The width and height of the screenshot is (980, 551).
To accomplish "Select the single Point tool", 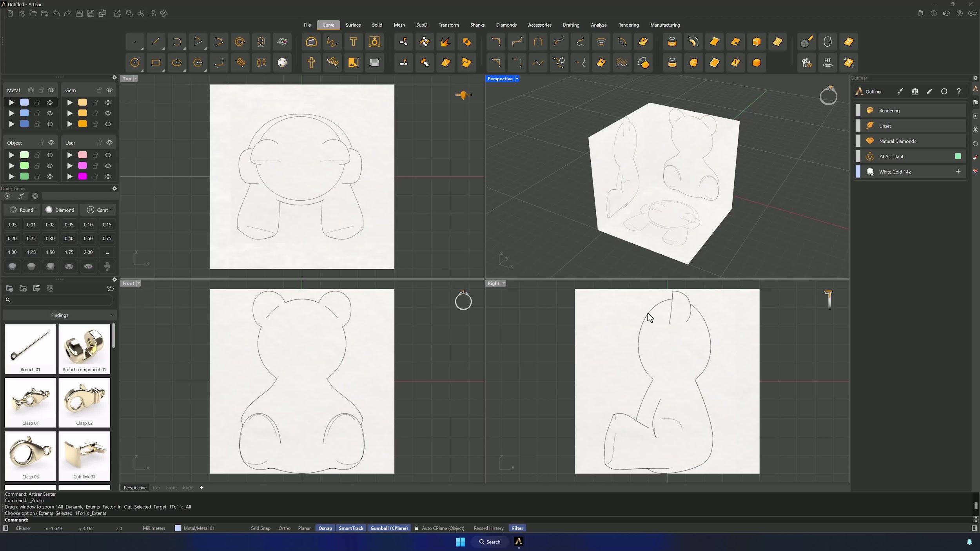I will 135,42.
